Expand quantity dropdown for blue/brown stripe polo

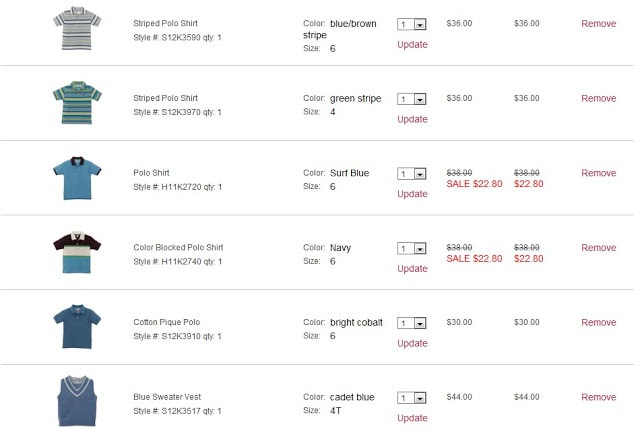[412, 24]
